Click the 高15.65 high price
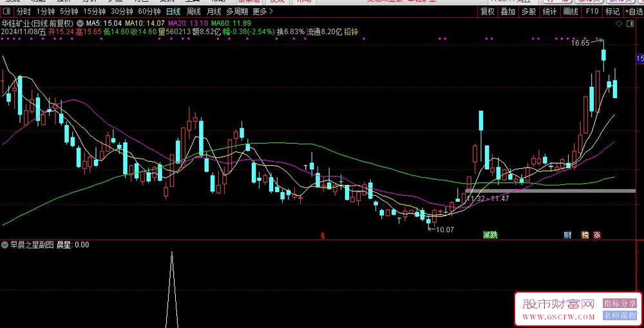This screenshot has width=644, height=328. click(x=89, y=32)
